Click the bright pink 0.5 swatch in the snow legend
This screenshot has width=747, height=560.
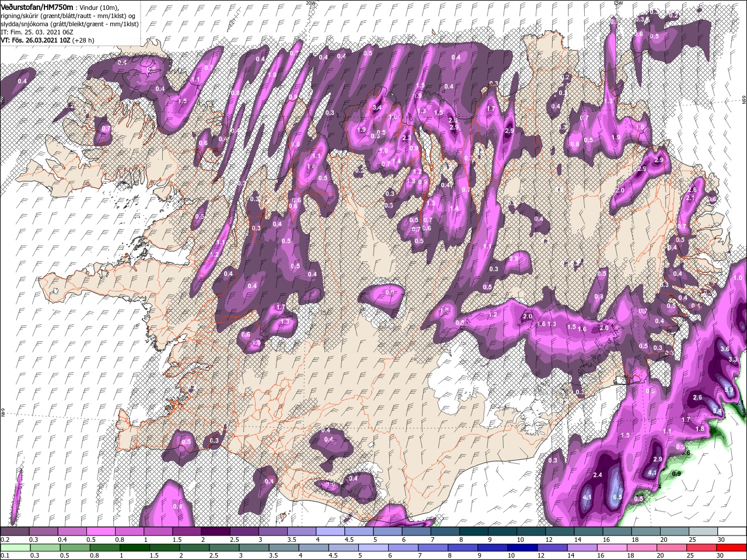[100, 531]
